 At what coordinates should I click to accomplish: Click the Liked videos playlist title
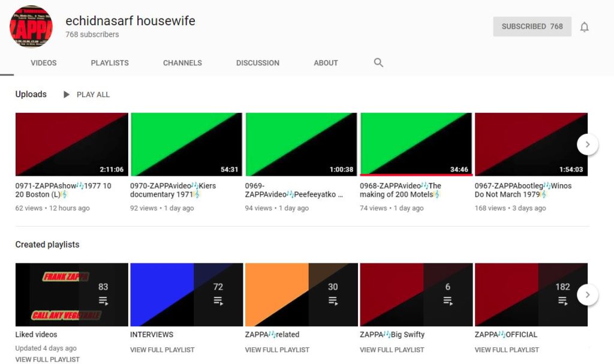tap(36, 334)
